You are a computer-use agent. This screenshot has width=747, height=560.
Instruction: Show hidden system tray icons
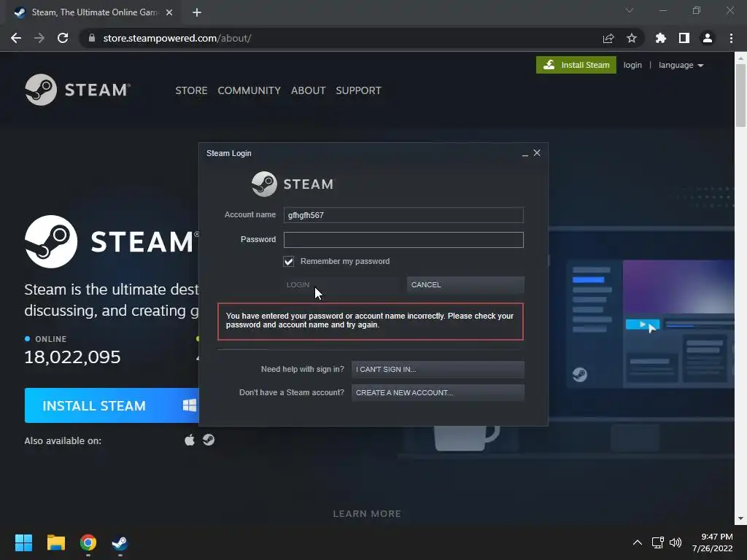[x=638, y=542]
